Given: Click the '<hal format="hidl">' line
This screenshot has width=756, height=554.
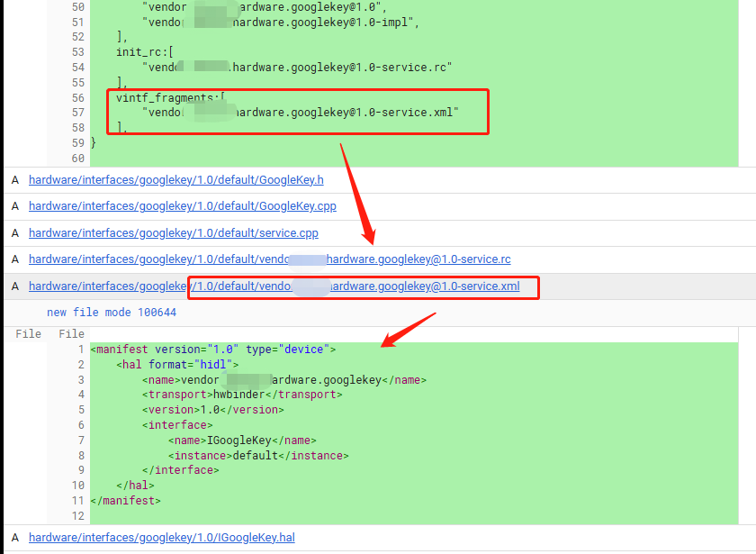Looking at the screenshot, I should (x=177, y=364).
